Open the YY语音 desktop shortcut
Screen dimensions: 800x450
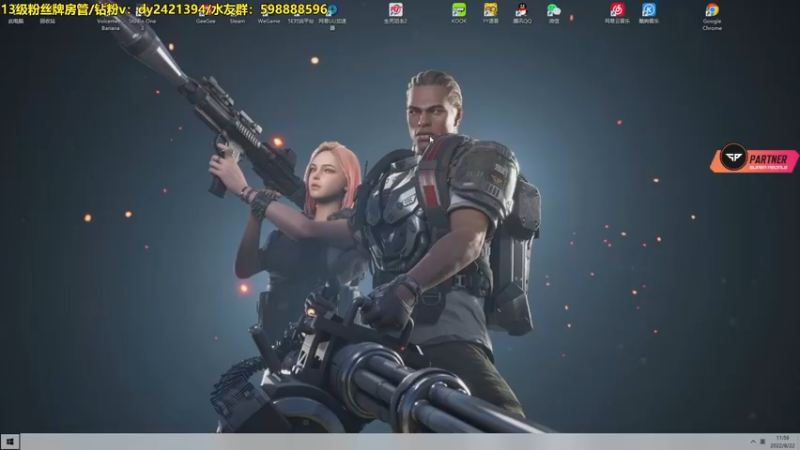(490, 14)
